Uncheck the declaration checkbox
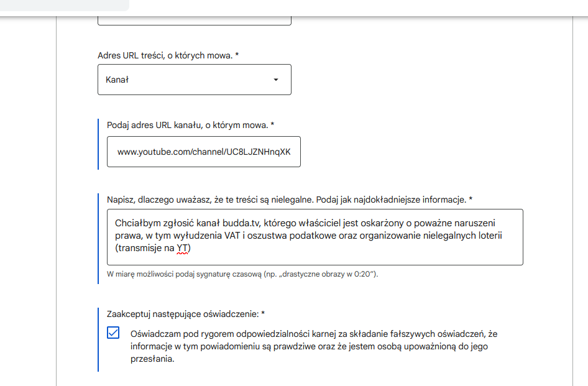588x386 pixels. click(x=113, y=333)
